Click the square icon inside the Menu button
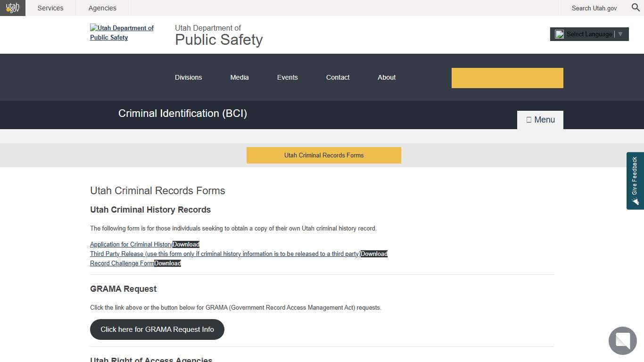Image resolution: width=644 pixels, height=362 pixels. click(528, 119)
